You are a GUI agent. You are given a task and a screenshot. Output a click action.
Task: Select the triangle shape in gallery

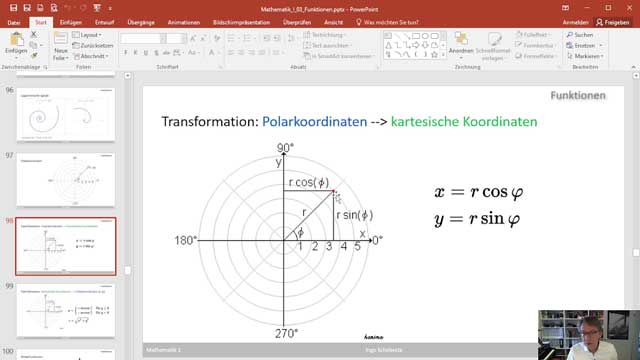[x=388, y=45]
